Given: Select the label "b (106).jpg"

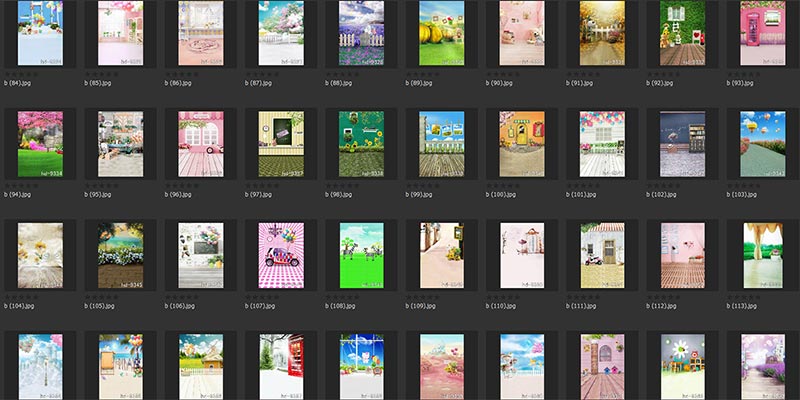Looking at the screenshot, I should tap(180, 306).
